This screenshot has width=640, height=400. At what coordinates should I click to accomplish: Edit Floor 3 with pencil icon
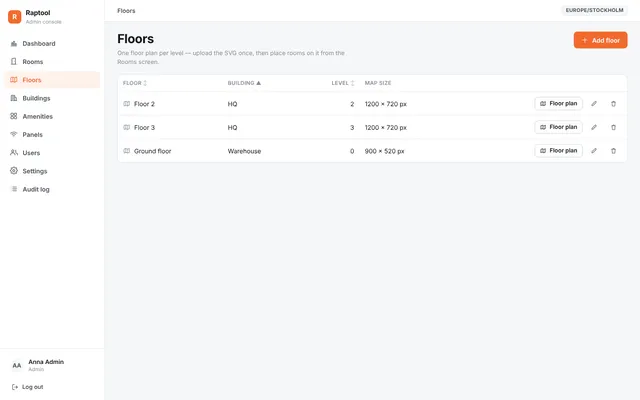(x=594, y=127)
